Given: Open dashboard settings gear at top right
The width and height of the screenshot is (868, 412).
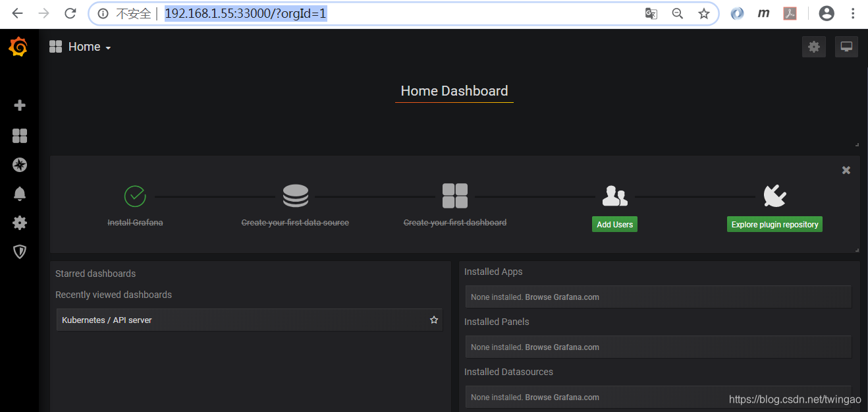Looking at the screenshot, I should click(814, 47).
